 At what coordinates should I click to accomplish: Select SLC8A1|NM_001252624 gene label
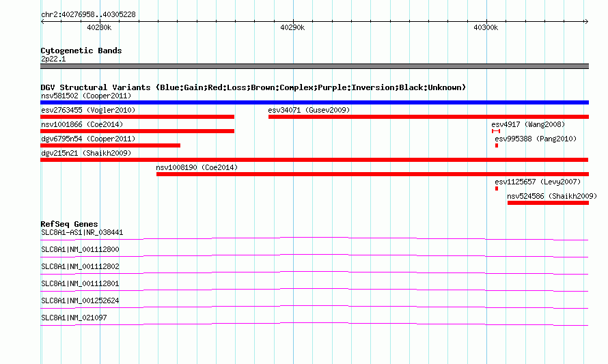pyautogui.click(x=80, y=300)
